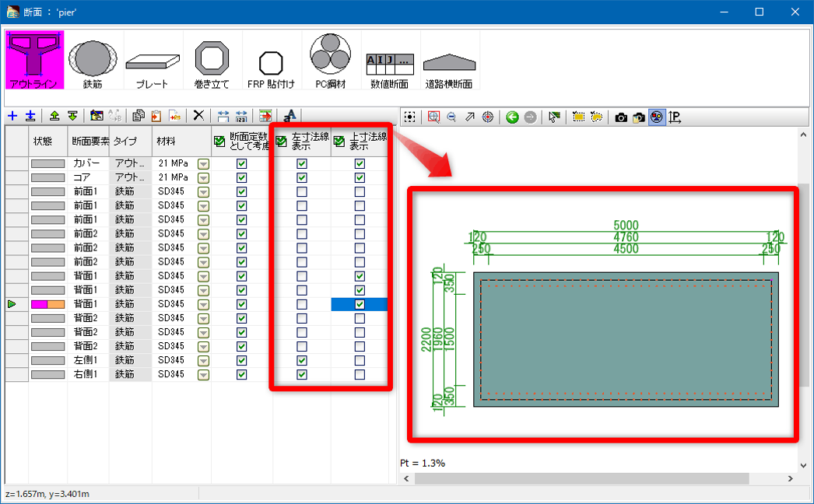Delete the selected row with the X icon
Viewport: 814px width, 504px height.
(198, 115)
